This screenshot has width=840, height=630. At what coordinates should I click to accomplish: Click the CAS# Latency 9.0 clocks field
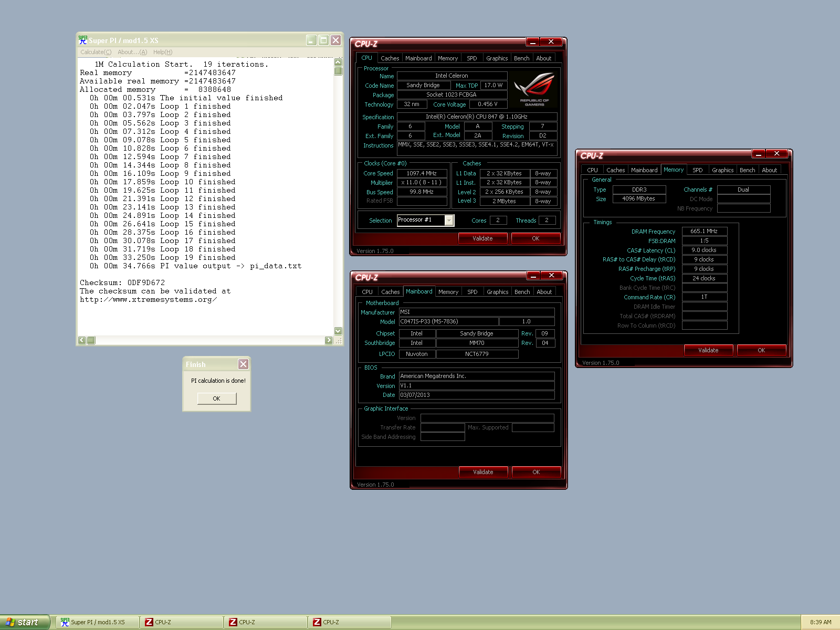pyautogui.click(x=705, y=250)
